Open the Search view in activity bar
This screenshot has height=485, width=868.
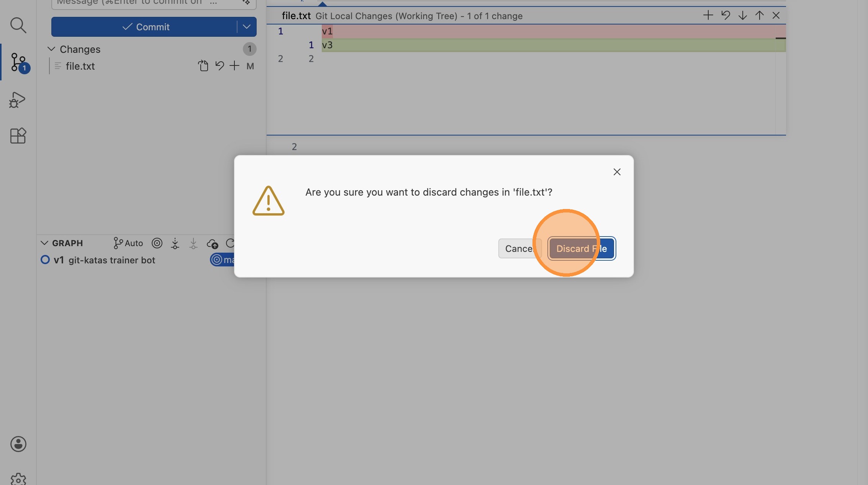[x=18, y=25]
